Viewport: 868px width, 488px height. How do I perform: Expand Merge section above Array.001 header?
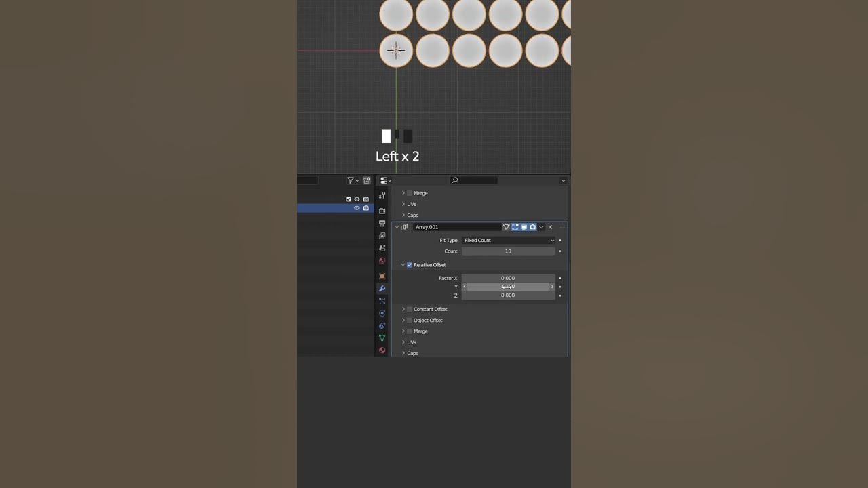[403, 193]
